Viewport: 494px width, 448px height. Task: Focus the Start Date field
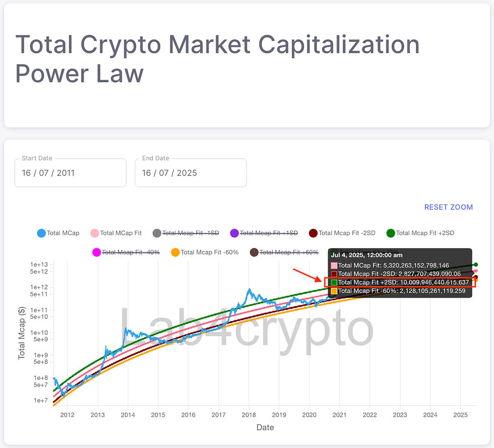[70, 173]
